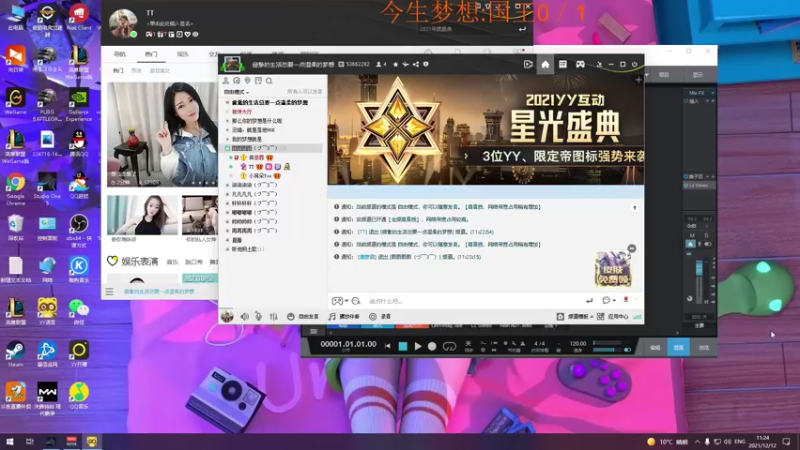Viewport: 800px width, 450px height.
Task: Open the 自由模式 mode dropdown
Action: point(236,92)
